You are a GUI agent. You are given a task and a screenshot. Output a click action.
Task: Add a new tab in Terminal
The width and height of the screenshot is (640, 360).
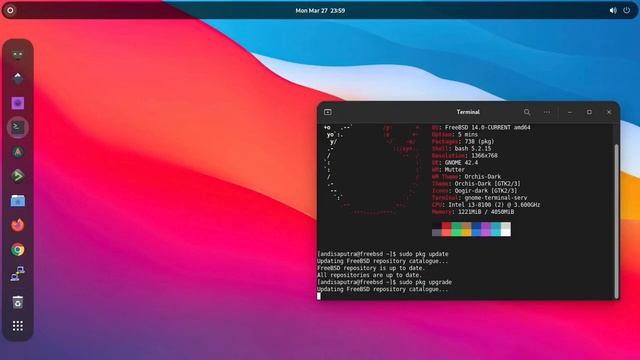(x=328, y=112)
